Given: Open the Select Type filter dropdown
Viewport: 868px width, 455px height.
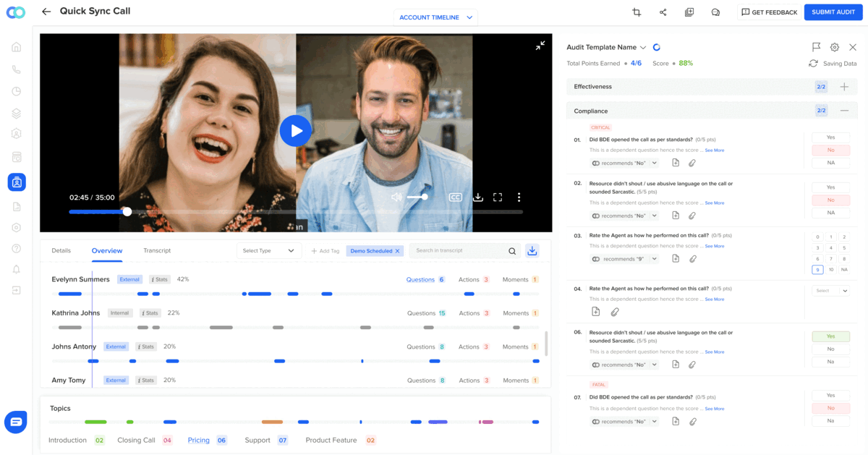Looking at the screenshot, I should click(x=268, y=250).
